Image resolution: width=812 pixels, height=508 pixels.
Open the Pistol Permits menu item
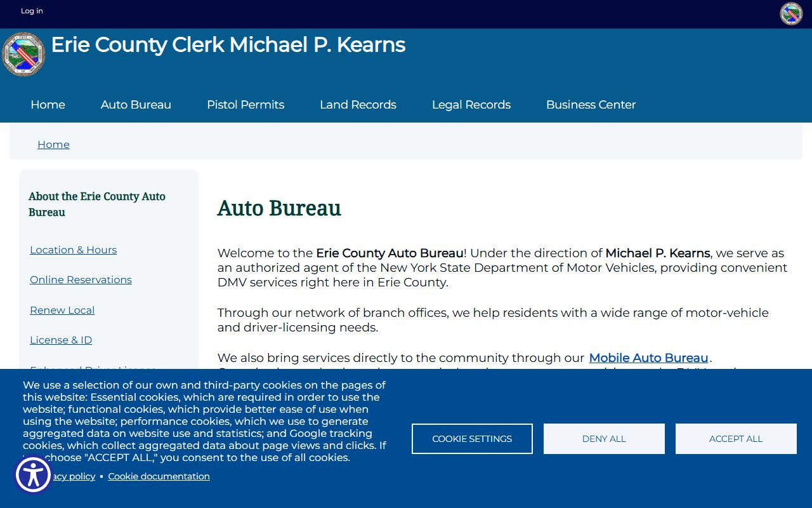click(246, 105)
